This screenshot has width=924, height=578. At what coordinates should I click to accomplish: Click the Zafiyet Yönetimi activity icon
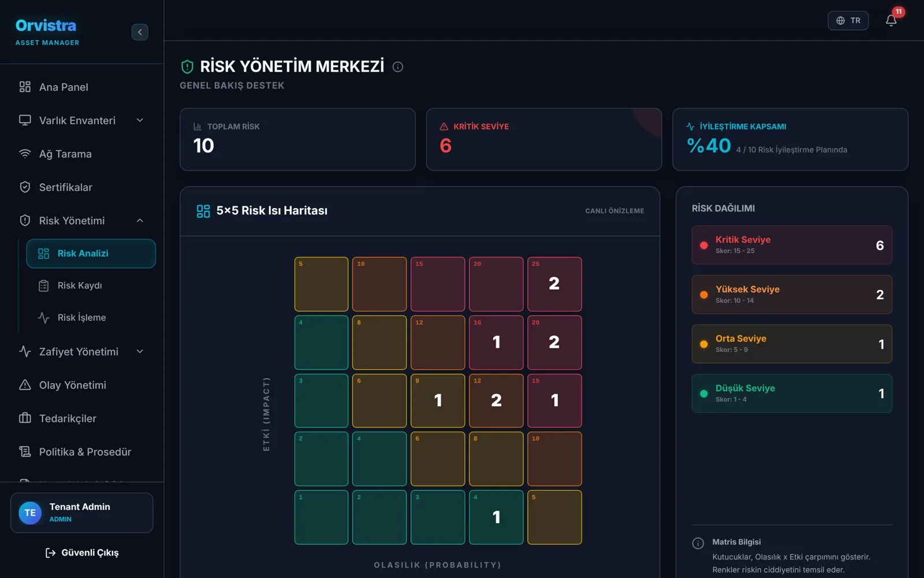[25, 351]
